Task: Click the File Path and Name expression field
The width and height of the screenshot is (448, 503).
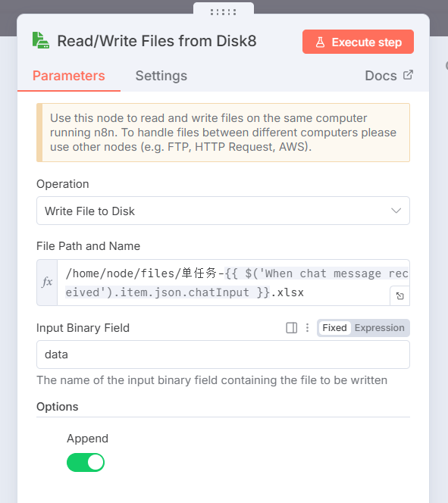Action: pos(233,283)
